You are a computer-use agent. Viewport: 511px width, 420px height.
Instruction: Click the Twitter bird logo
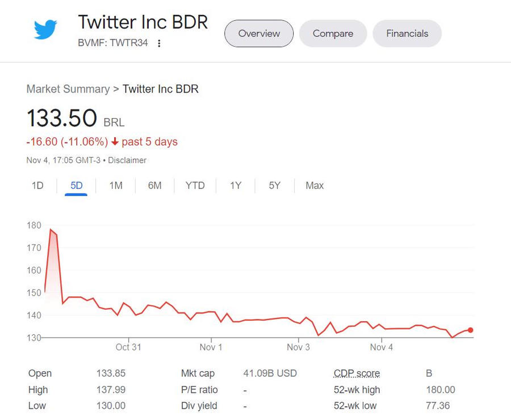[x=45, y=30]
